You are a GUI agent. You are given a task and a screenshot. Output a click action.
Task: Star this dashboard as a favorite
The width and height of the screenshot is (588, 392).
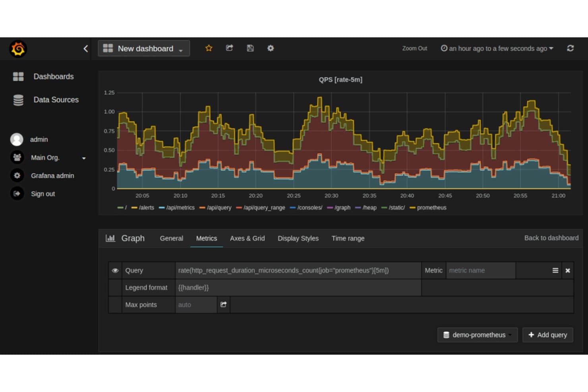click(209, 48)
